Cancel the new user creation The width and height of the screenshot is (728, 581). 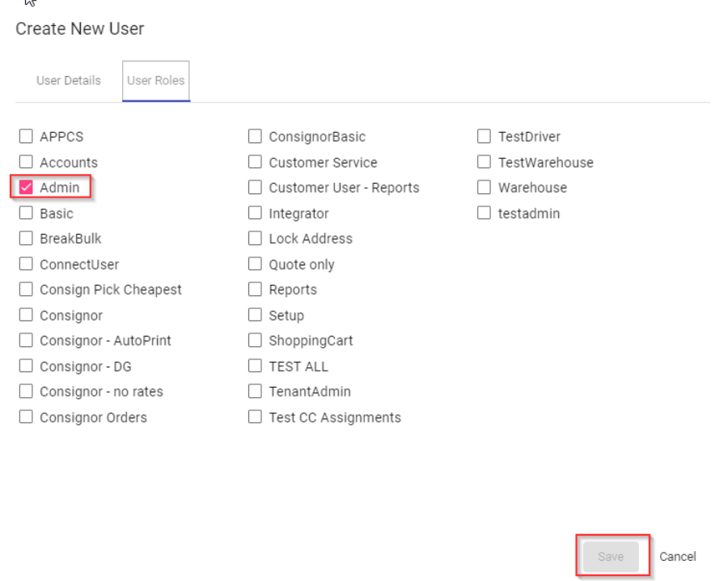pyautogui.click(x=678, y=557)
